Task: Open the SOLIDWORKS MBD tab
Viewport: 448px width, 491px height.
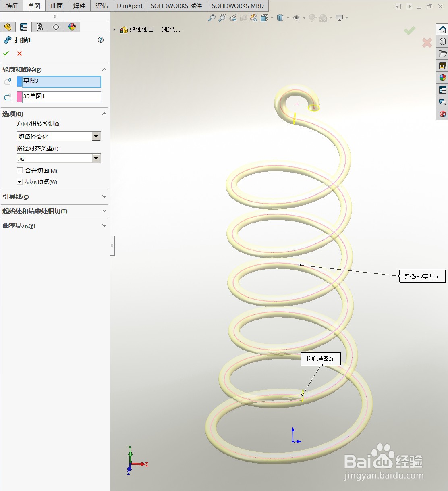Action: [238, 6]
